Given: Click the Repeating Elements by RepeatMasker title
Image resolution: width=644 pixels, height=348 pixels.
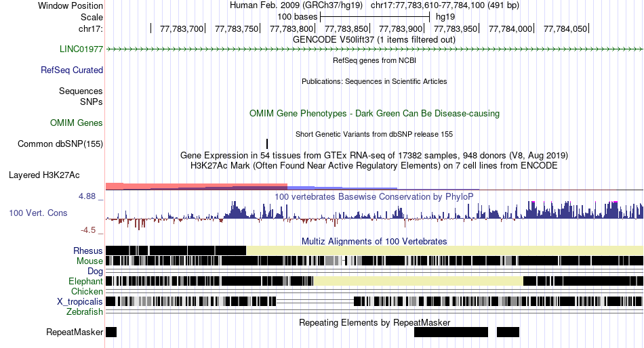Looking at the screenshot, I should (x=374, y=322).
